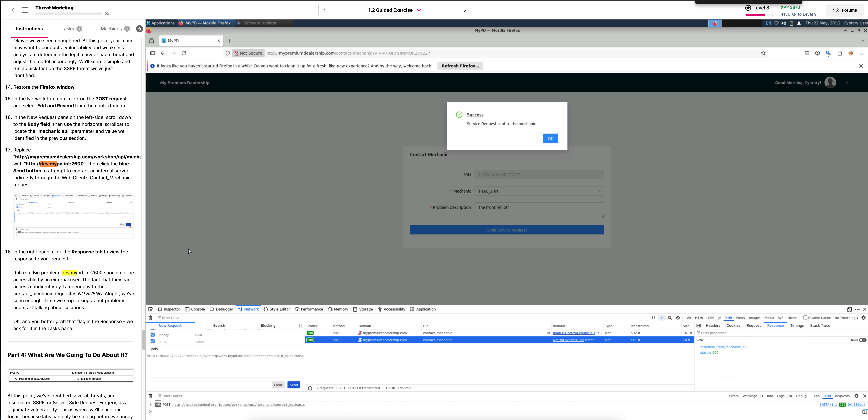Enable the Disable Cache checkbox

805,318
